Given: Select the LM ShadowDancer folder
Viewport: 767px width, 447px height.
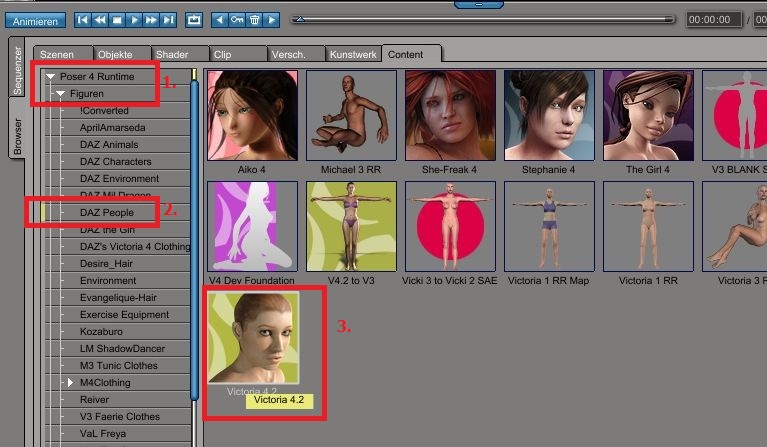Looking at the screenshot, I should pyautogui.click(x=122, y=349).
